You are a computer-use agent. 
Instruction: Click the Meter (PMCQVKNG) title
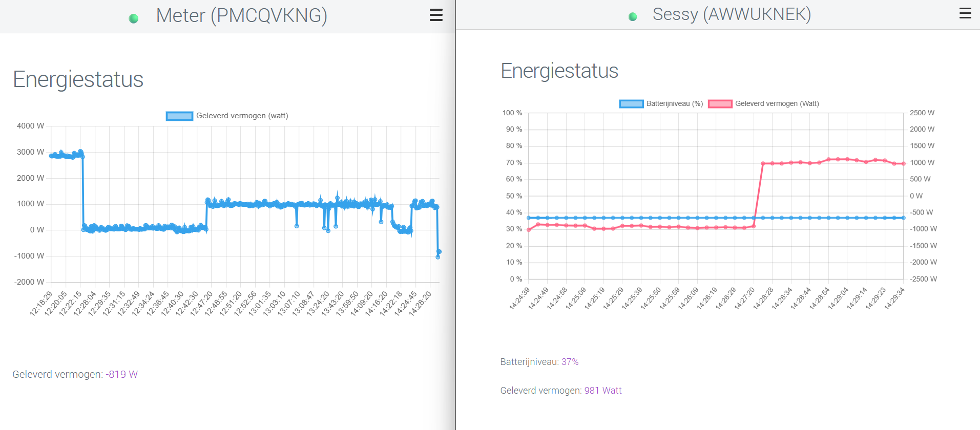click(241, 15)
